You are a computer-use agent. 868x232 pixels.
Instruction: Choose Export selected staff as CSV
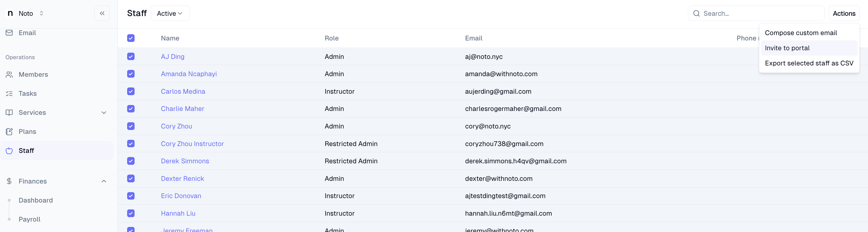click(x=809, y=63)
